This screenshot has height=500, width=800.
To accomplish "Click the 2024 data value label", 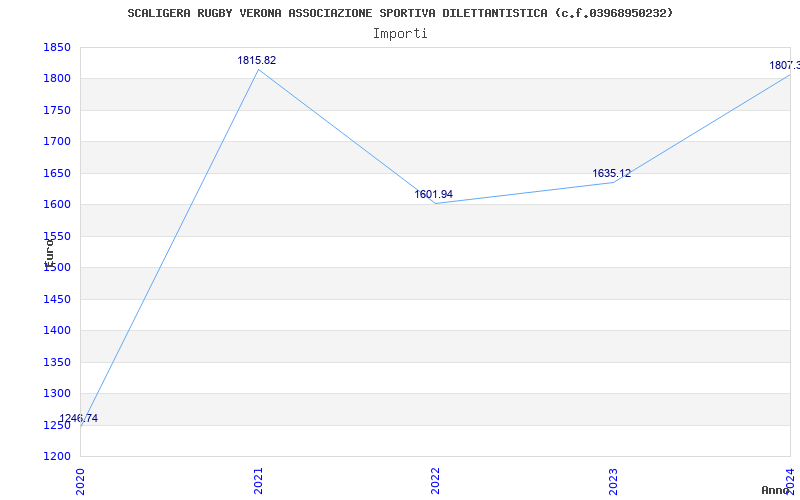I will point(785,65).
